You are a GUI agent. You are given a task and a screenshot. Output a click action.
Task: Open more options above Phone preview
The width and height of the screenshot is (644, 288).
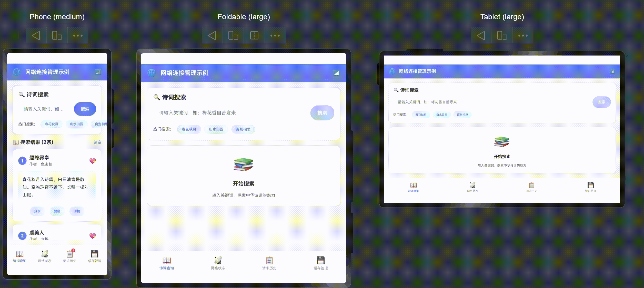(x=78, y=35)
